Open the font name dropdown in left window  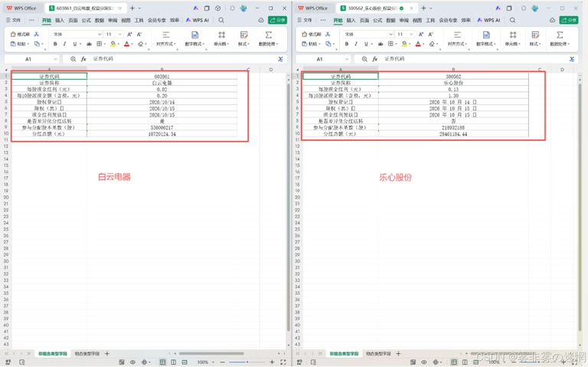[100, 34]
